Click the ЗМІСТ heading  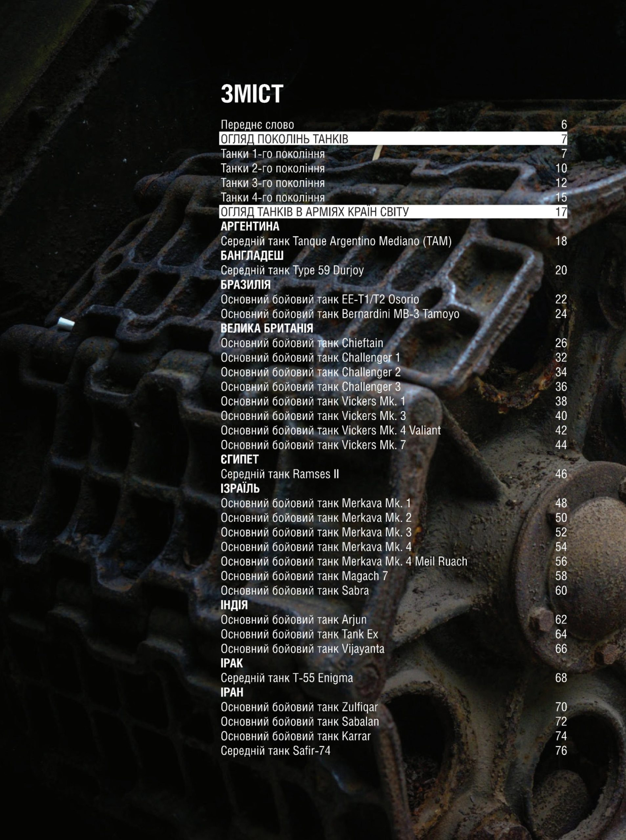click(252, 94)
